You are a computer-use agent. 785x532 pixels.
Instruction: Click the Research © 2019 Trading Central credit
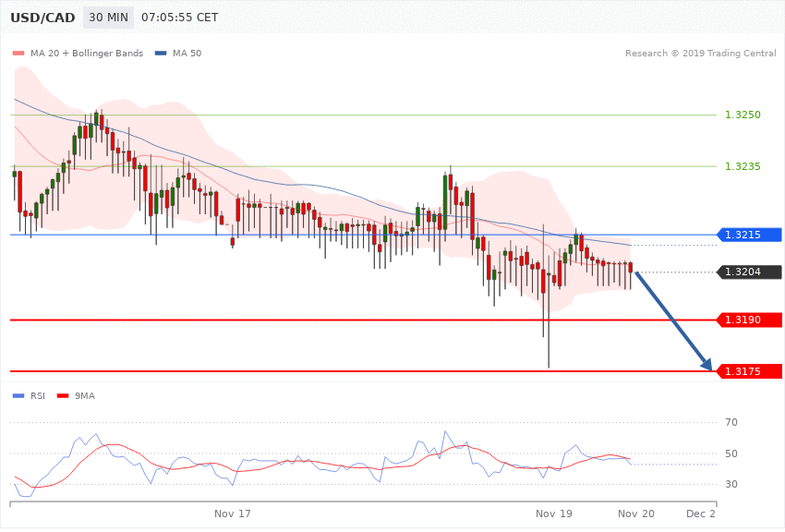tap(700, 53)
